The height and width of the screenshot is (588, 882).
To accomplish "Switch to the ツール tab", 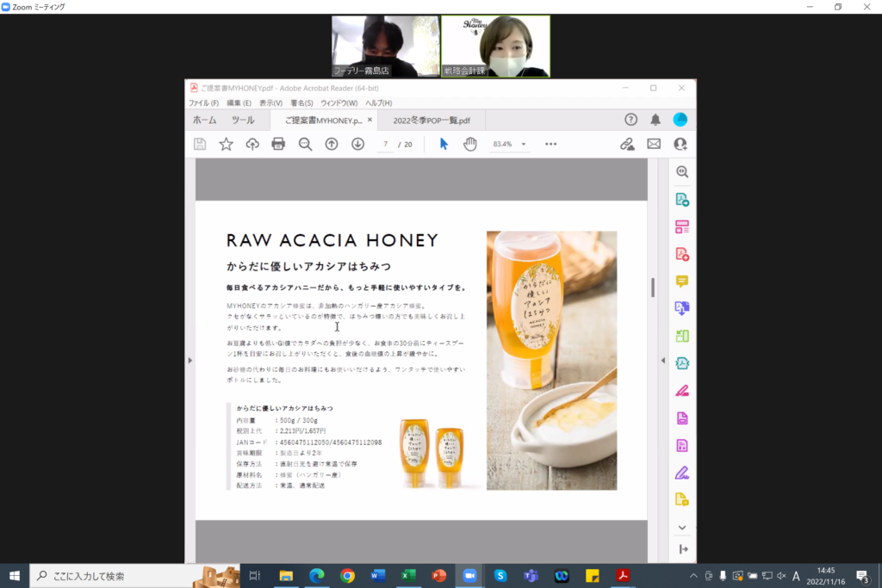I will click(243, 120).
